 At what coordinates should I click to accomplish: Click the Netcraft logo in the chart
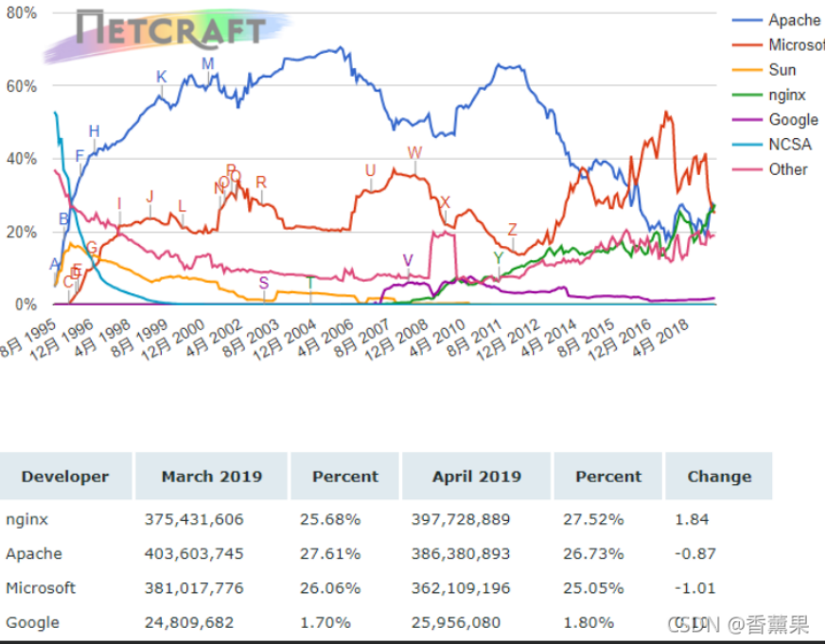pyautogui.click(x=170, y=30)
